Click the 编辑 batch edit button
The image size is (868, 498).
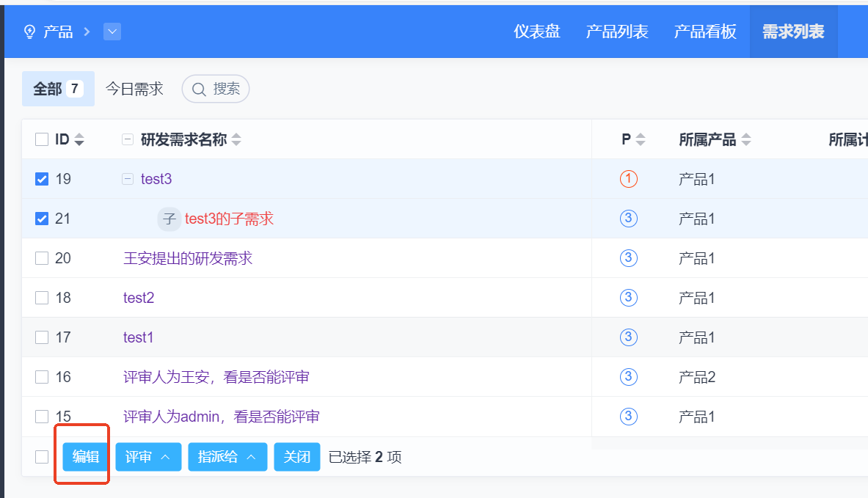coord(86,457)
